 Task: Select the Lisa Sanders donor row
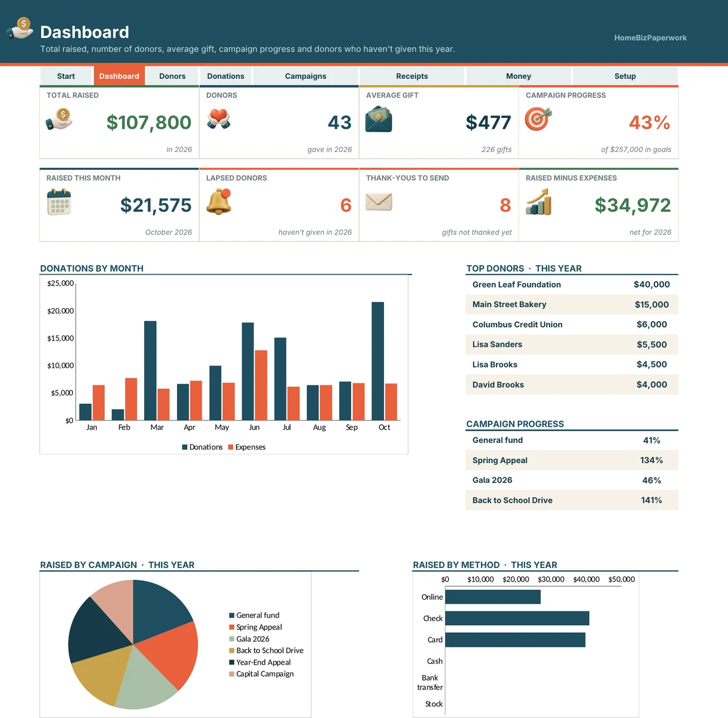coord(572,345)
